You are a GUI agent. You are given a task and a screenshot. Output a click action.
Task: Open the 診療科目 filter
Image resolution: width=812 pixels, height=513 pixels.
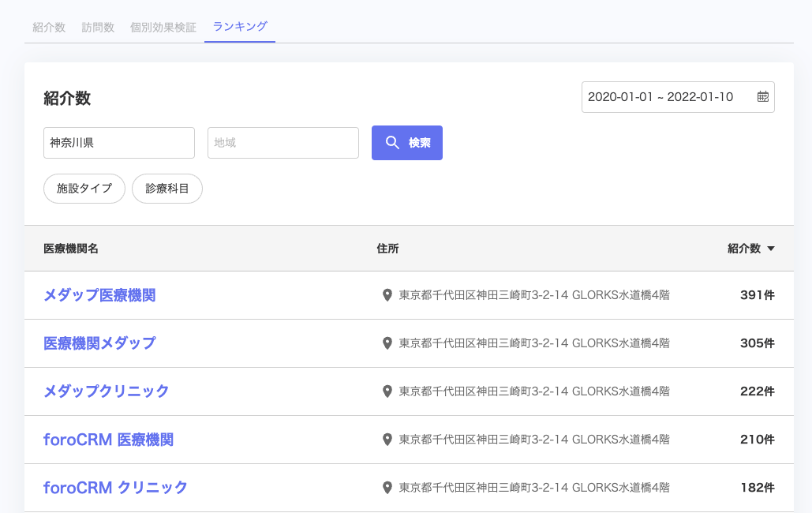[x=167, y=189]
